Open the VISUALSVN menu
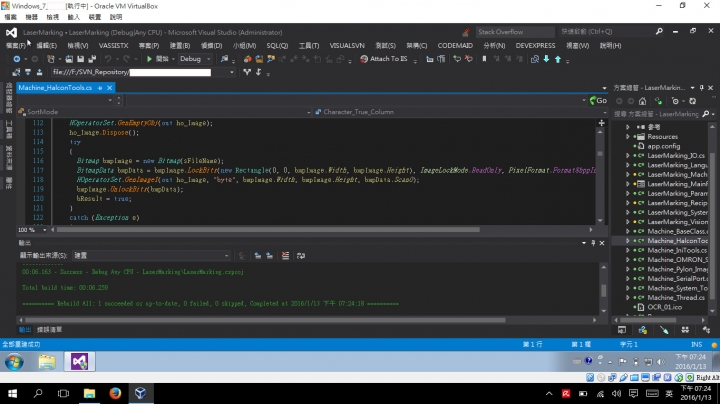Image resolution: width=720 pixels, height=404 pixels. click(347, 45)
